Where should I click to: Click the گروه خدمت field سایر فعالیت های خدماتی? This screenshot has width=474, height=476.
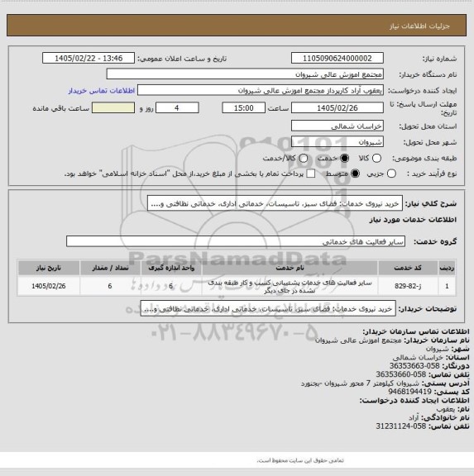pos(236,241)
